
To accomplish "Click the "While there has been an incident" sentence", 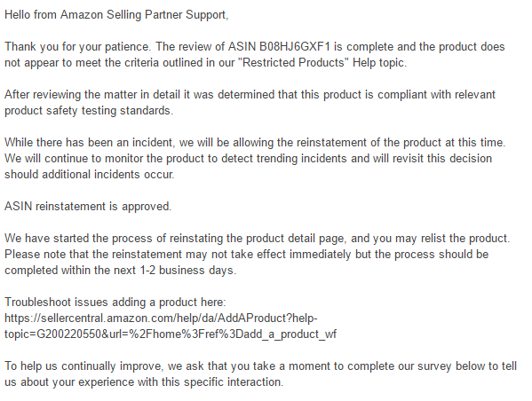I will pyautogui.click(x=255, y=142).
